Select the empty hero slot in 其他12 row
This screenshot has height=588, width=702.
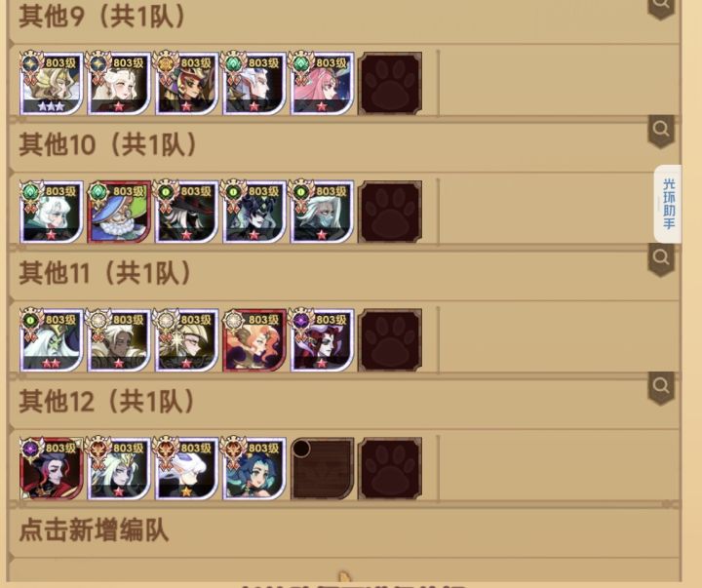coord(323,468)
